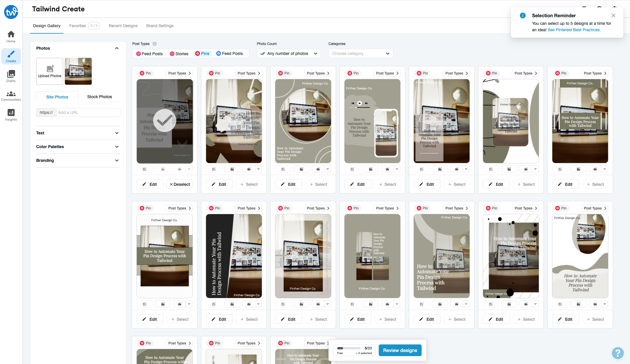Click the 5/20 designs usage progress bar
Screen dimensions: 630x364
pyautogui.click(x=349, y=348)
